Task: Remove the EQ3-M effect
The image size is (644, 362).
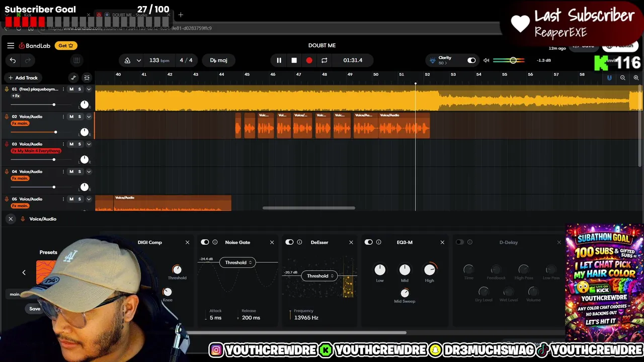Action: (x=442, y=242)
